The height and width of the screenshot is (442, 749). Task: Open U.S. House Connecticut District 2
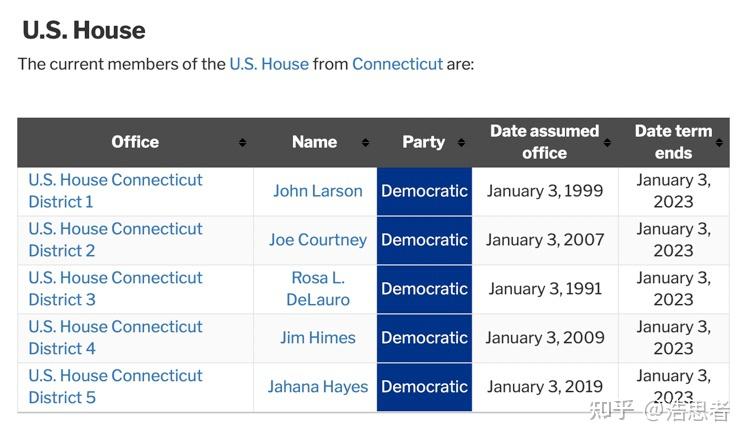(x=115, y=240)
